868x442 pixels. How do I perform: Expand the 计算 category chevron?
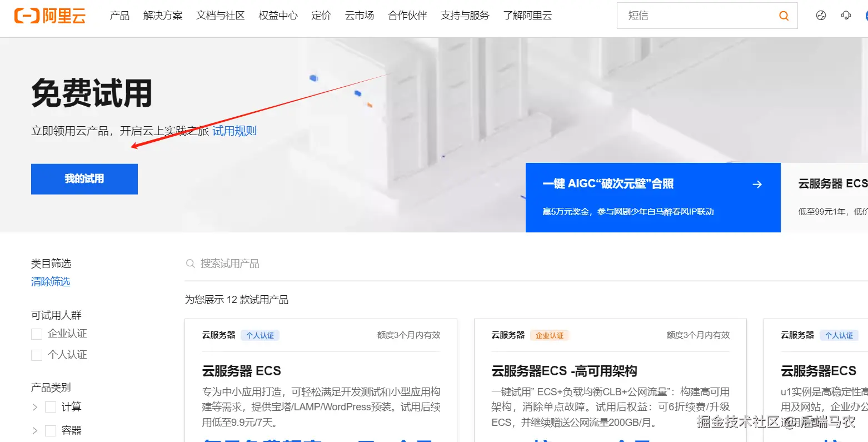point(35,407)
